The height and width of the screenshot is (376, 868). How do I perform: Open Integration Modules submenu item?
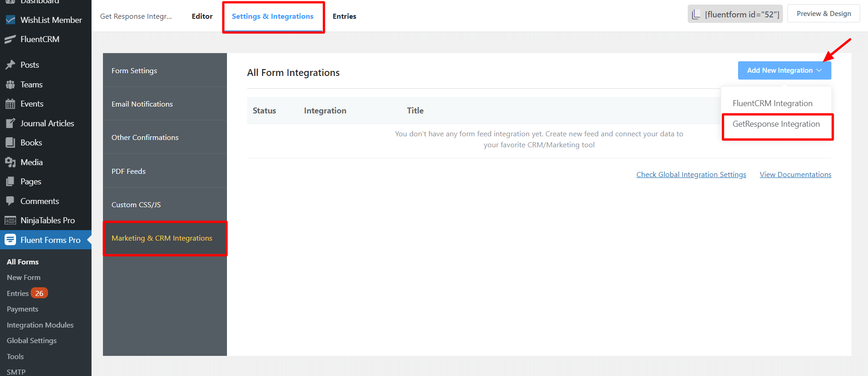pos(40,325)
